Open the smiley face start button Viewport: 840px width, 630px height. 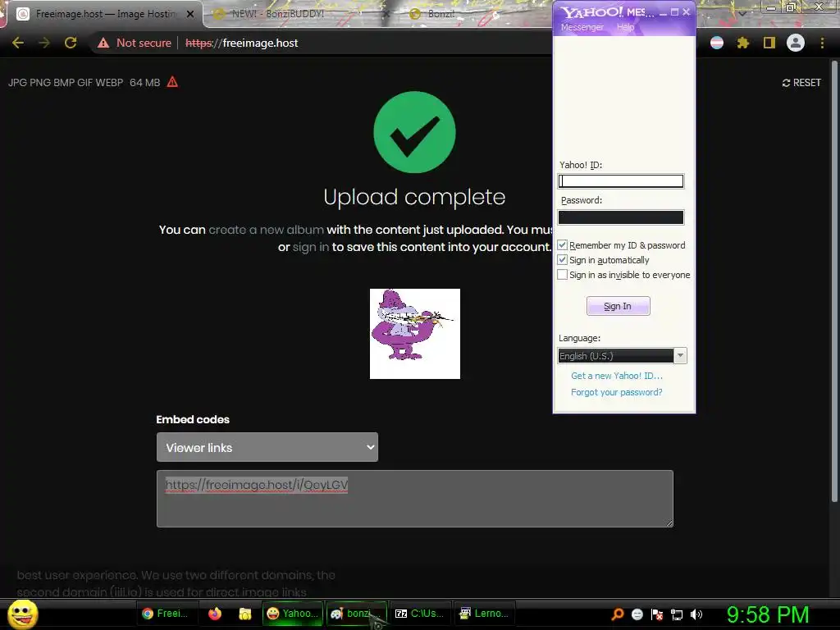[23, 614]
